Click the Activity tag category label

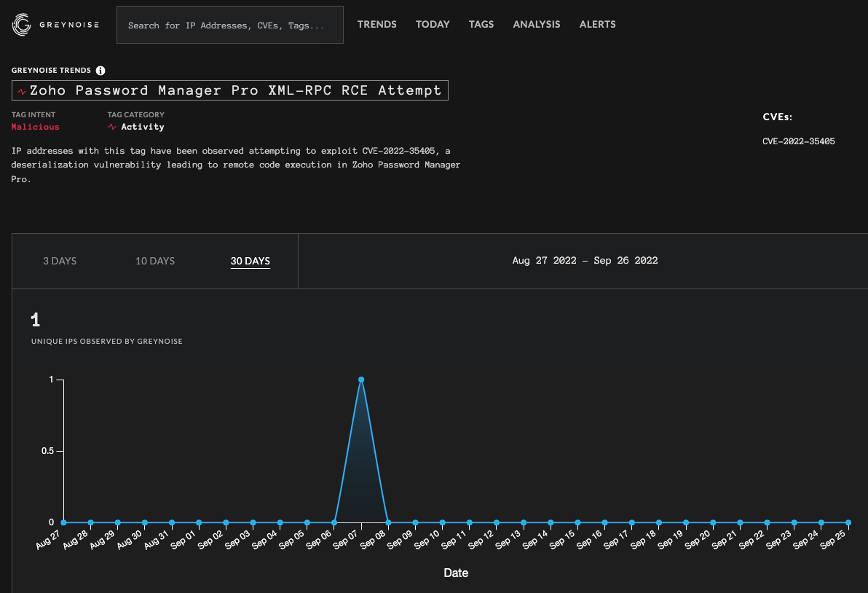(x=141, y=127)
